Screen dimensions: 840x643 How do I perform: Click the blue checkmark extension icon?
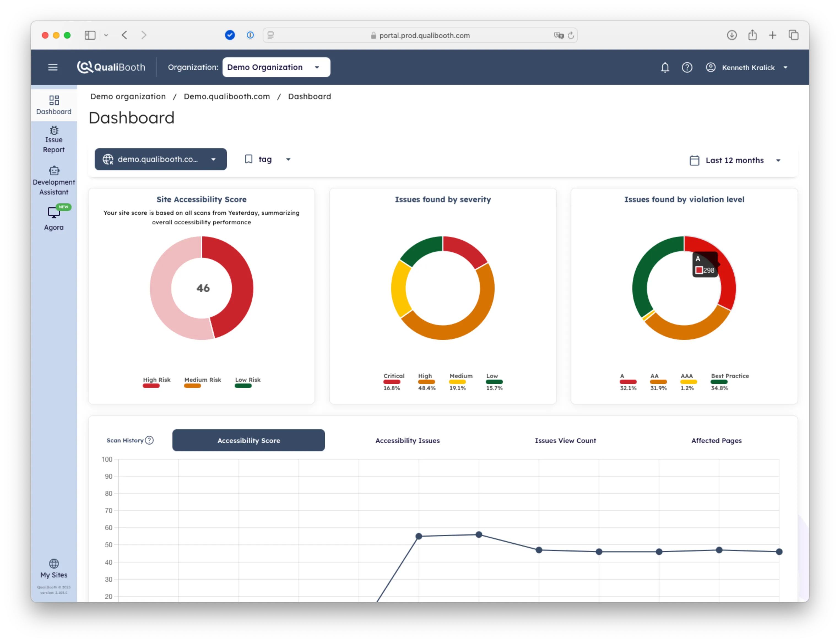coord(230,35)
